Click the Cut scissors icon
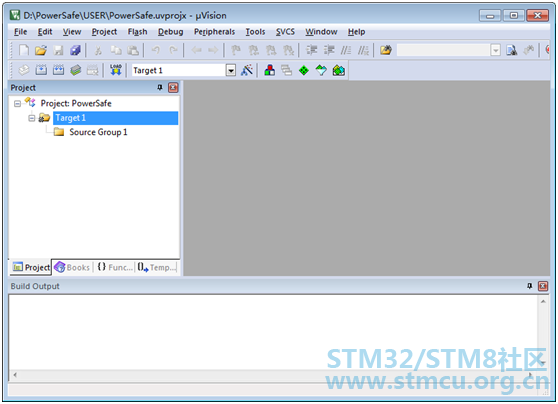The width and height of the screenshot is (558, 404). 98,50
